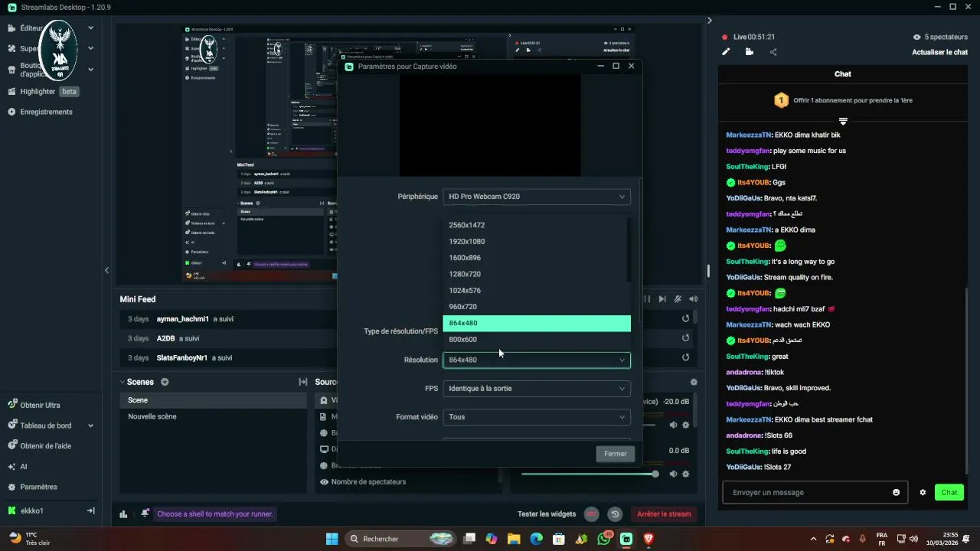Click the eye icon beside 5 spectateurs
The height and width of the screenshot is (551, 980).
tap(916, 37)
